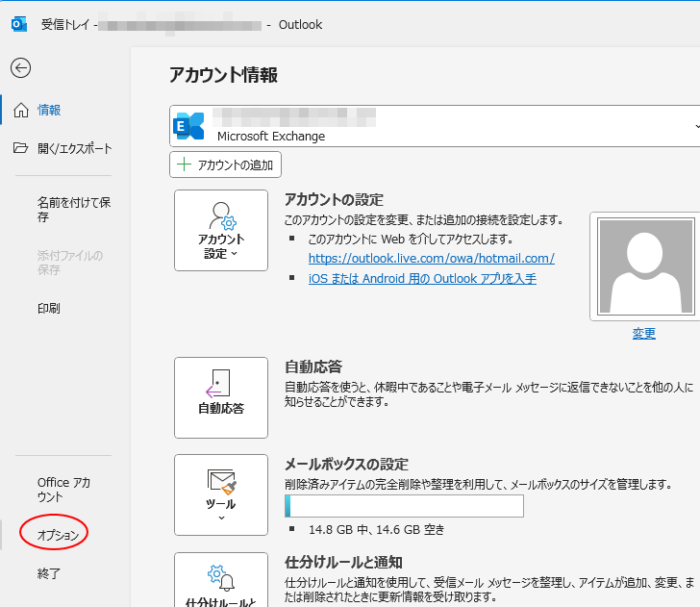The height and width of the screenshot is (607, 700).
Task: Click the back arrow icon
Action: tap(20, 67)
